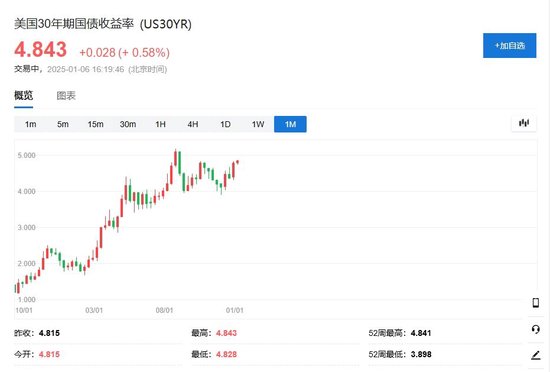
Task: Select the 1m interval
Action: 31,124
